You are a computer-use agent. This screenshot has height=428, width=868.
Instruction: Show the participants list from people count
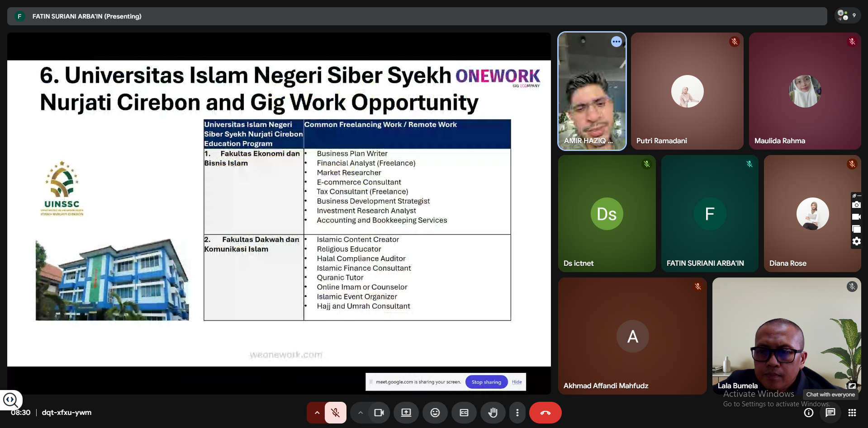tap(846, 15)
